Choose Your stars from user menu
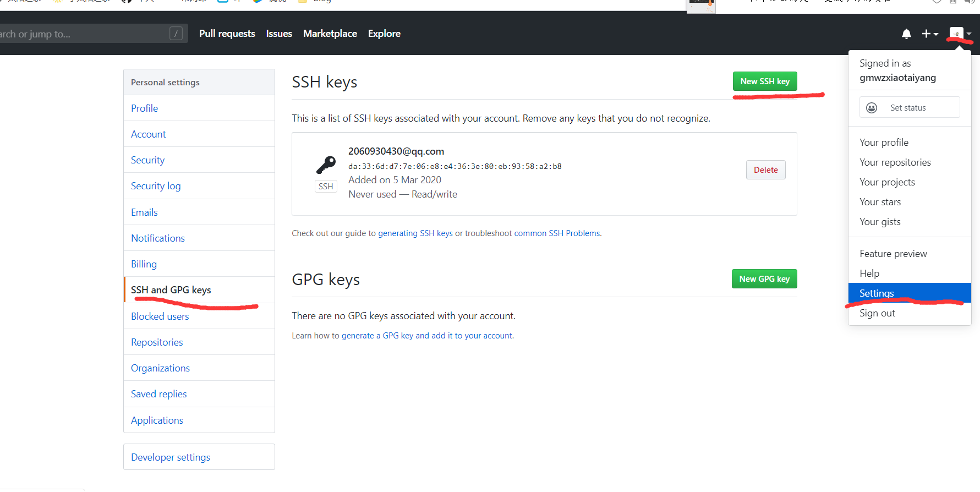This screenshot has height=492, width=980. point(910,202)
